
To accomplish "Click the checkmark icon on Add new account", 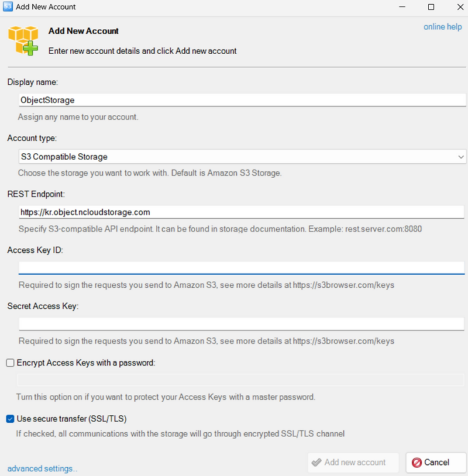I will coord(316,463).
